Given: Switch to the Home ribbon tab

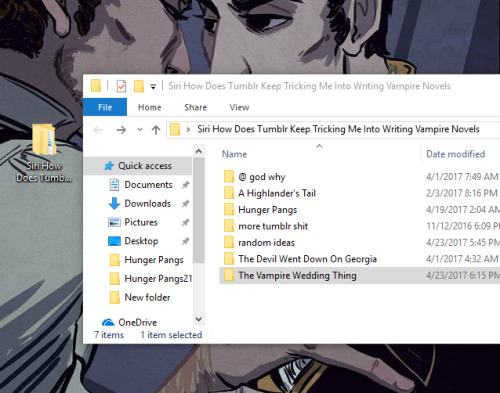Looking at the screenshot, I should coord(150,107).
